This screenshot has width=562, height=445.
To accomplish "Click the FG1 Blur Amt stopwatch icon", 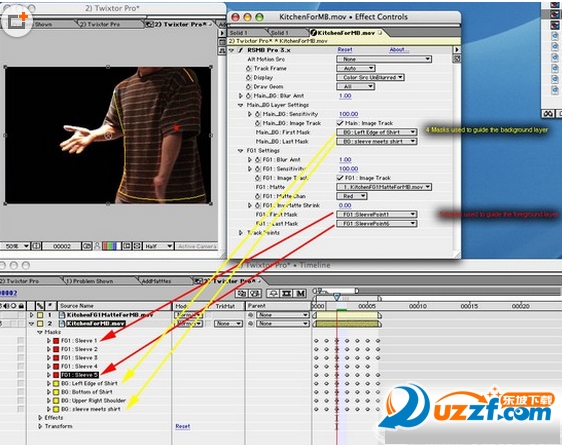I will [x=257, y=159].
